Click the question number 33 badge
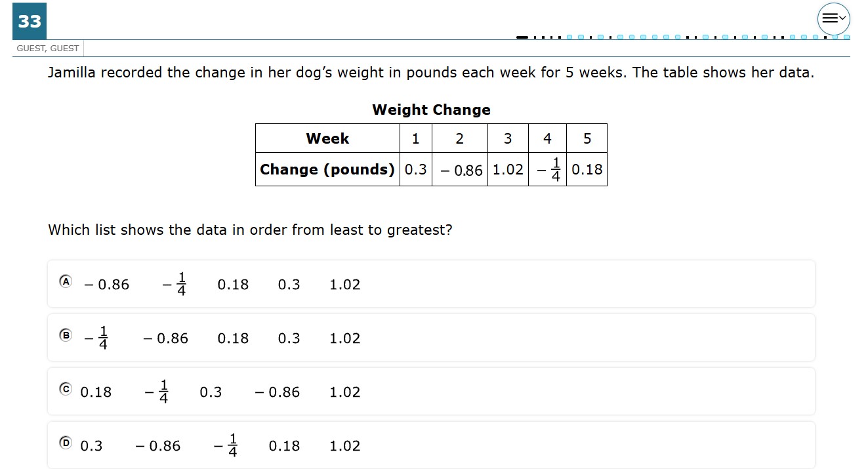The image size is (868, 469). pos(30,22)
